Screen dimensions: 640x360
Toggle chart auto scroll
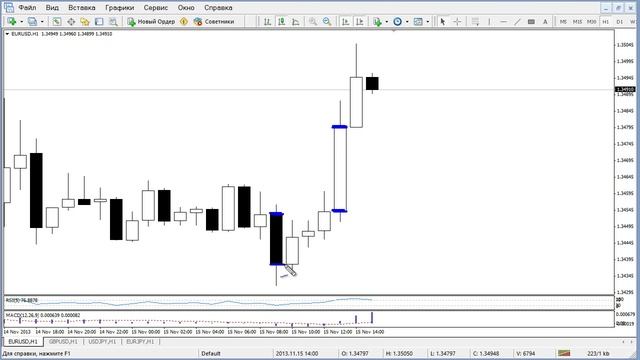tap(345, 22)
